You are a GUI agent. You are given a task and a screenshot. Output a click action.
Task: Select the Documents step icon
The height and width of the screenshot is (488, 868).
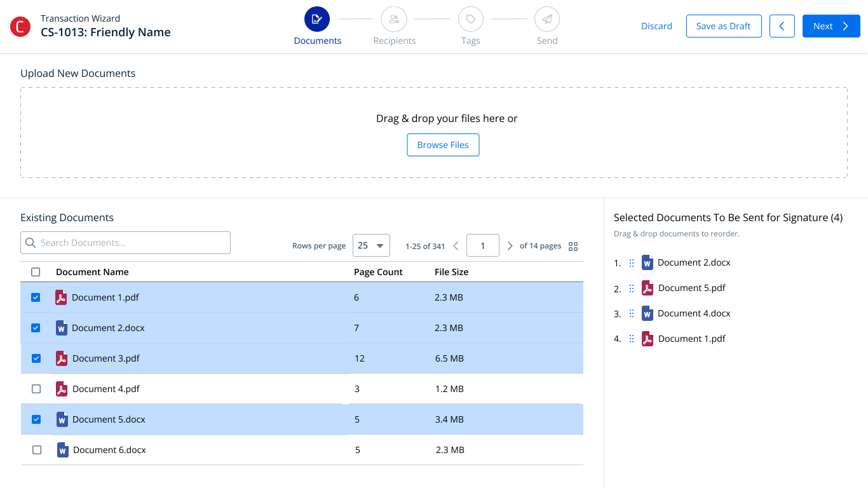[x=317, y=19]
